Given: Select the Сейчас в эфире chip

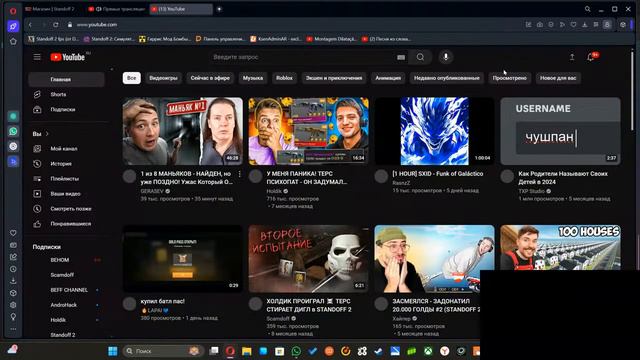Looking at the screenshot, I should point(210,78).
